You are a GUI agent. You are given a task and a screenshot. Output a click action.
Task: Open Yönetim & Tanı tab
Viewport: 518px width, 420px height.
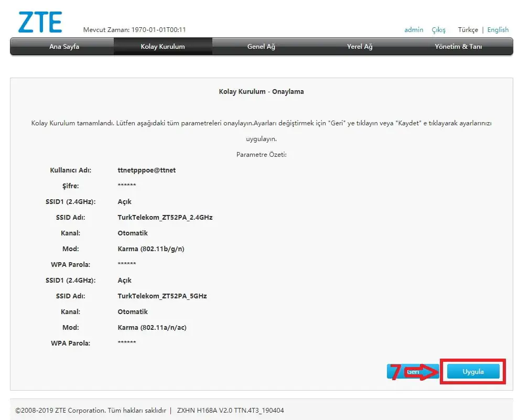tap(458, 47)
